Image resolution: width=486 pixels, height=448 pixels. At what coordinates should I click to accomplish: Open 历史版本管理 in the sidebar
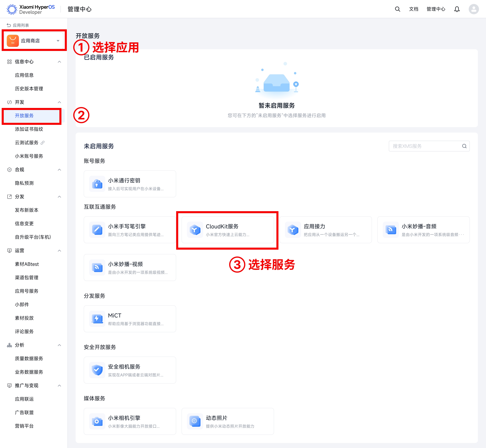[x=29, y=89]
